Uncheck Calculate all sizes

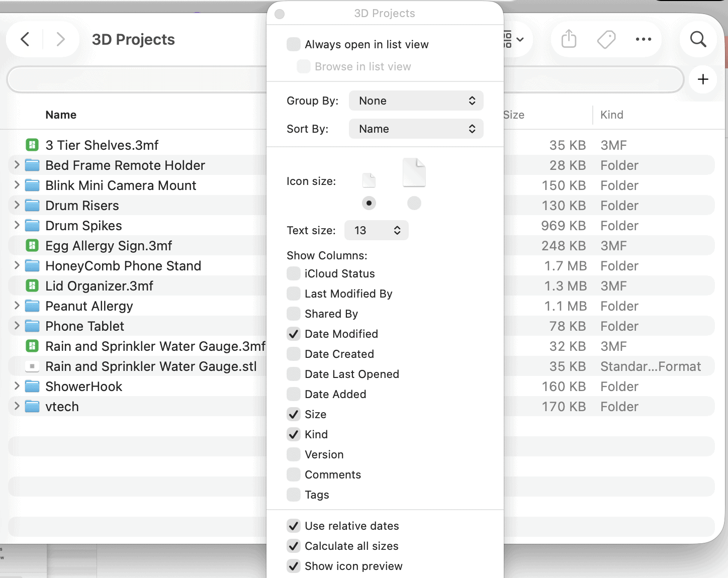[x=294, y=546]
